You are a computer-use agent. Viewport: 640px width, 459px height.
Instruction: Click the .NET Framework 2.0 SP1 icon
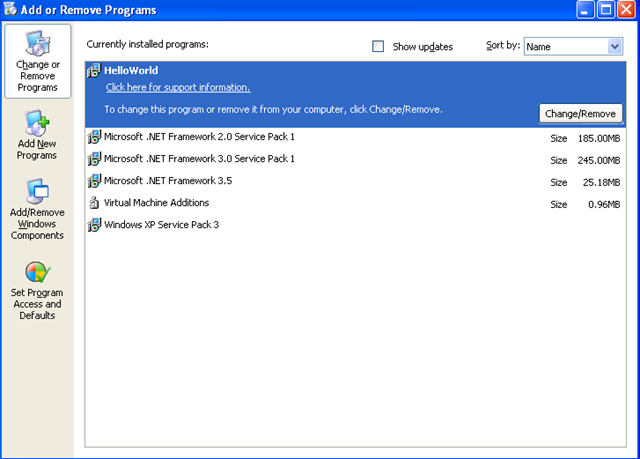coord(94,136)
